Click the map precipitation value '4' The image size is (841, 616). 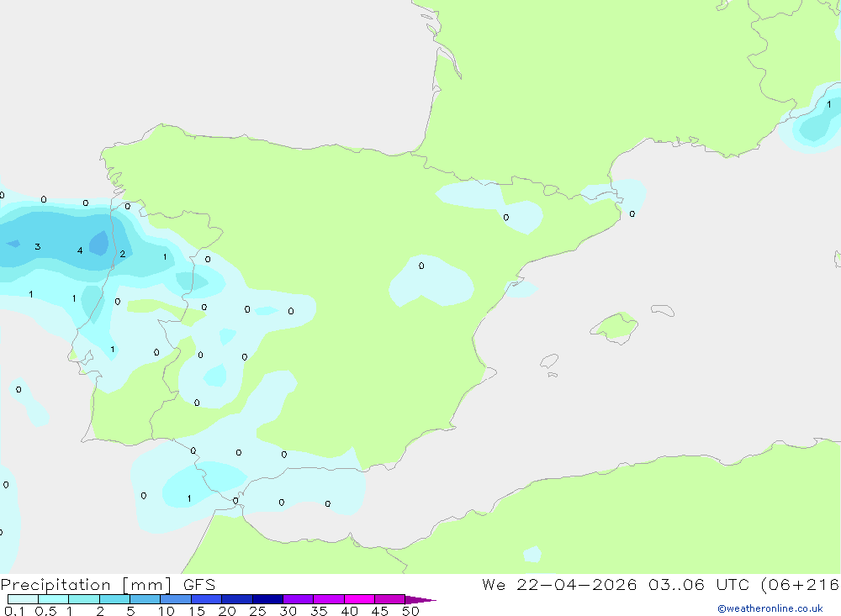pos(80,250)
